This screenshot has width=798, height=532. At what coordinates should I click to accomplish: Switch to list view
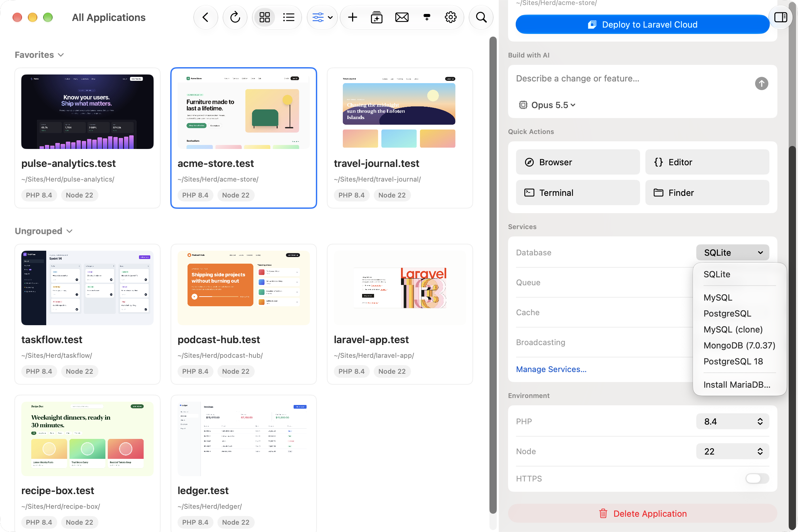point(289,17)
